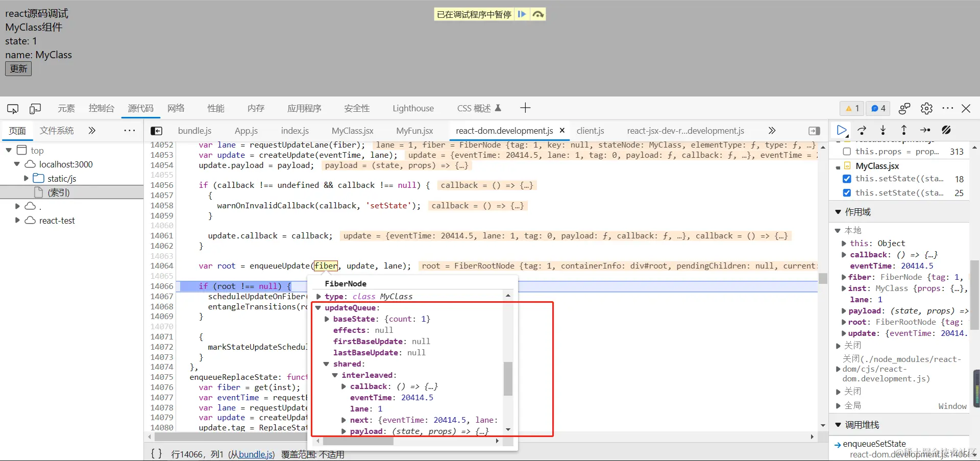
Task: Step over the next function call
Action: pos(862,130)
